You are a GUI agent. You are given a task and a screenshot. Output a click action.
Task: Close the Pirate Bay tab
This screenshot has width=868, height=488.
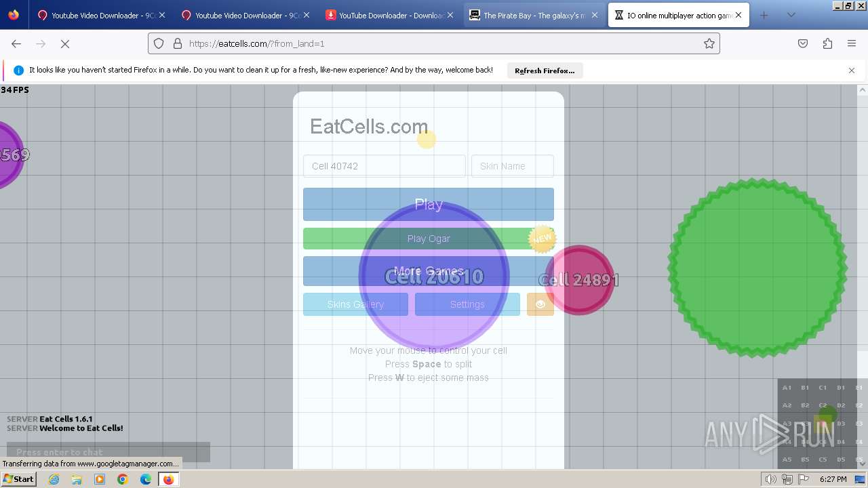(x=595, y=15)
